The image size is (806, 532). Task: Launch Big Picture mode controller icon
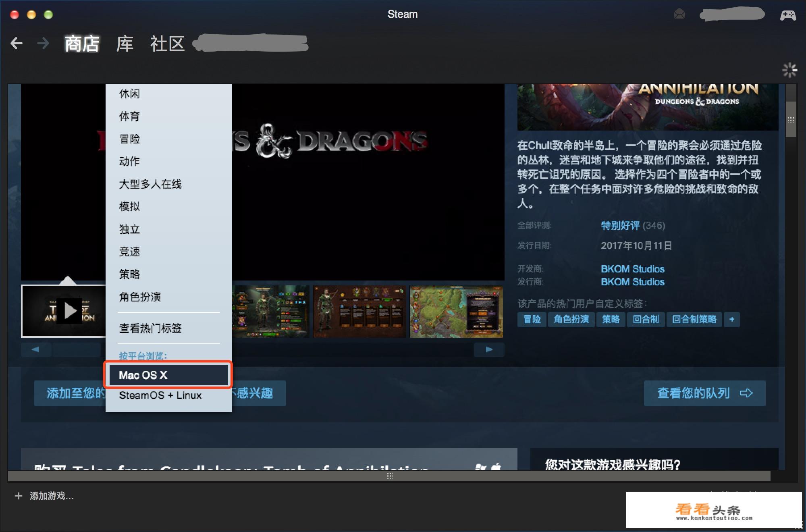[788, 15]
